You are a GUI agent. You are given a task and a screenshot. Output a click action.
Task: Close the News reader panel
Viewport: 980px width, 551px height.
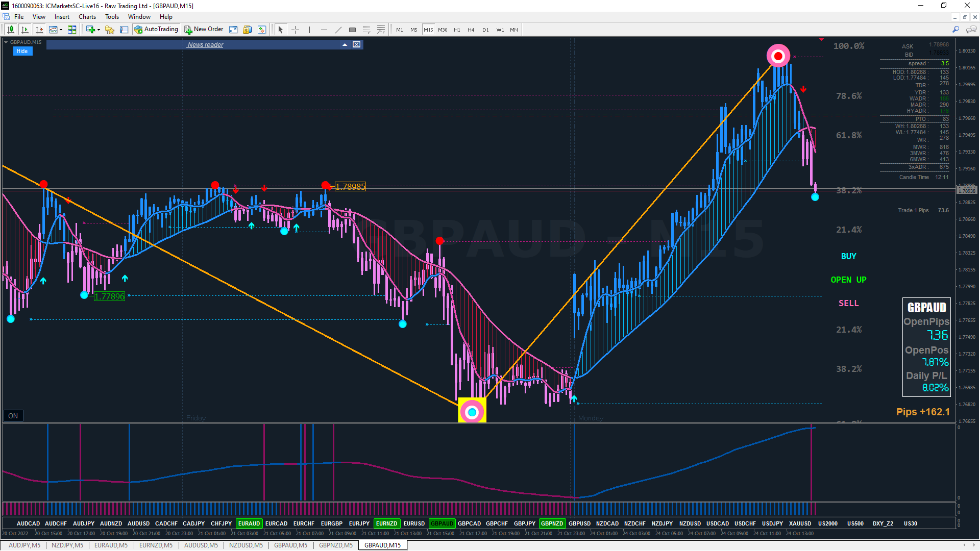click(x=357, y=45)
